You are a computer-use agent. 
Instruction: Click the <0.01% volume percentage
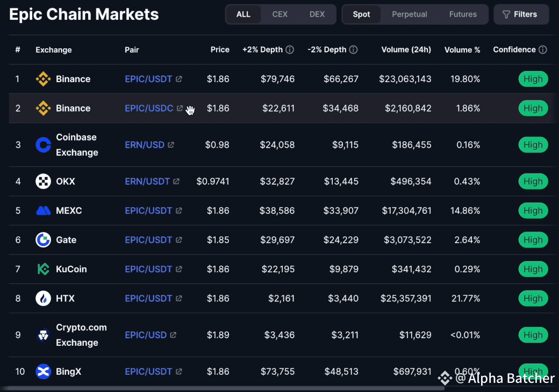[x=465, y=335]
